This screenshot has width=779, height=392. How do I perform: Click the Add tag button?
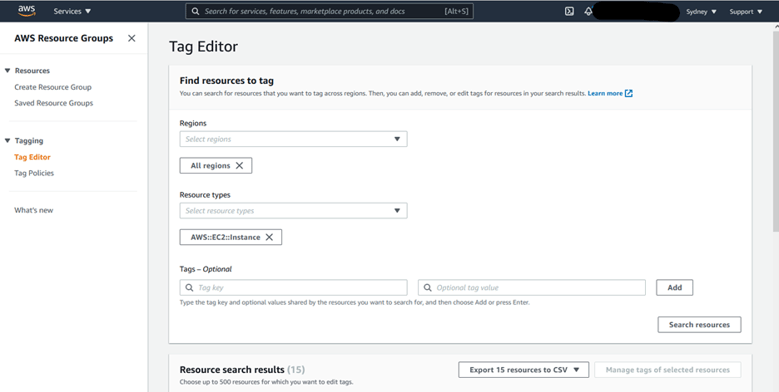[675, 287]
